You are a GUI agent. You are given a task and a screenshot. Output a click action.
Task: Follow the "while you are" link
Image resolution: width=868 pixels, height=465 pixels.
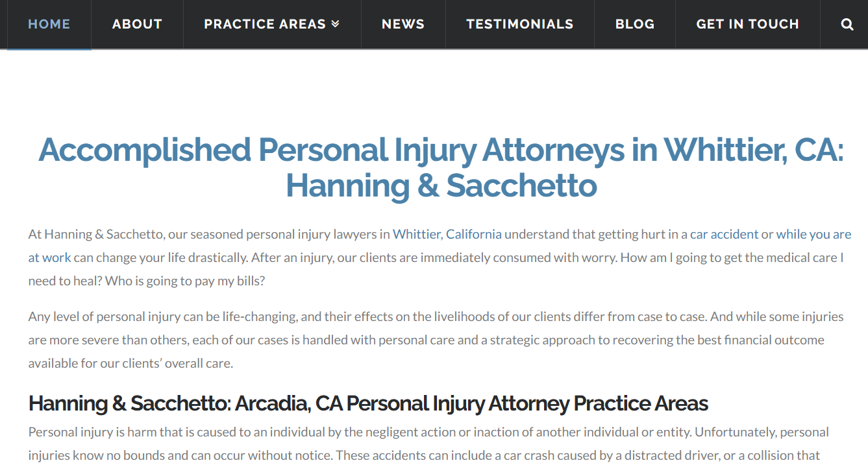click(x=813, y=234)
